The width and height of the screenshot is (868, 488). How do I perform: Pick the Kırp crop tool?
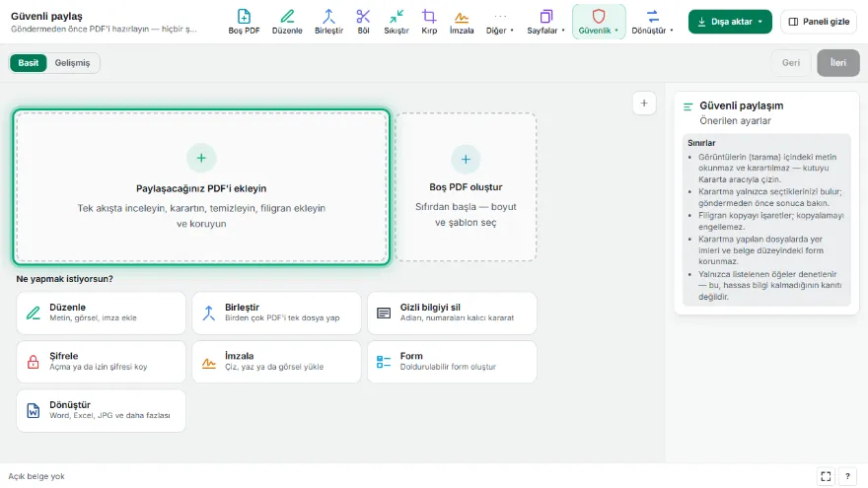click(x=429, y=22)
